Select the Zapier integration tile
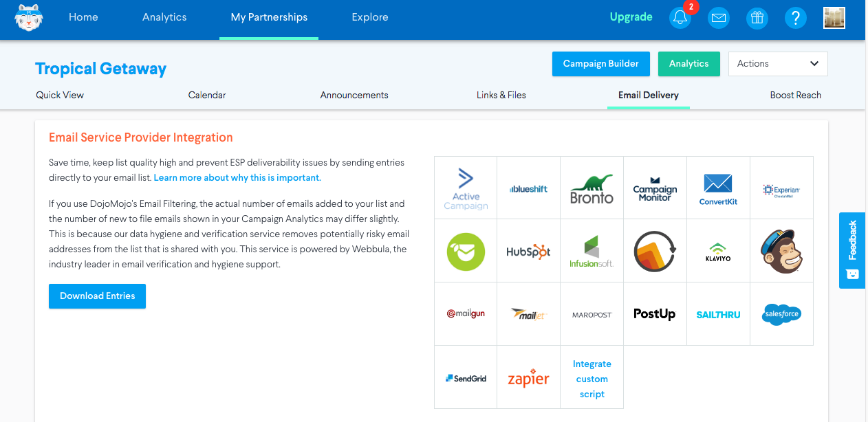The image size is (868, 422). tap(529, 377)
